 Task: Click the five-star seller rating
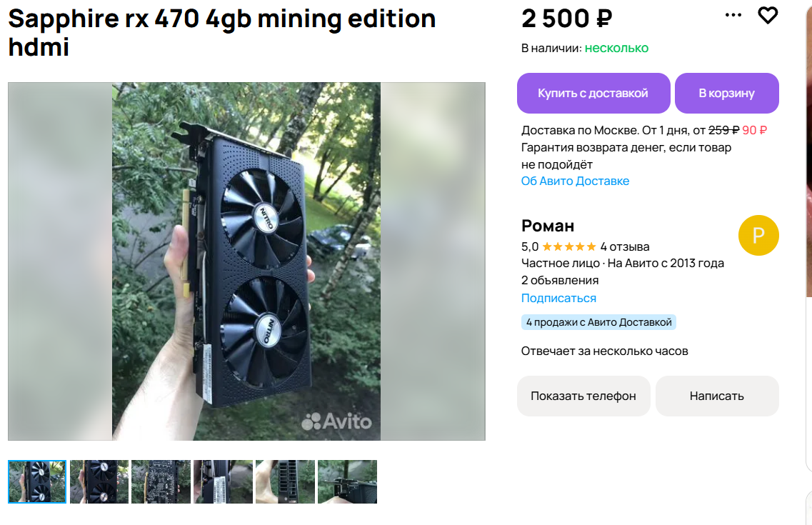[x=568, y=246]
